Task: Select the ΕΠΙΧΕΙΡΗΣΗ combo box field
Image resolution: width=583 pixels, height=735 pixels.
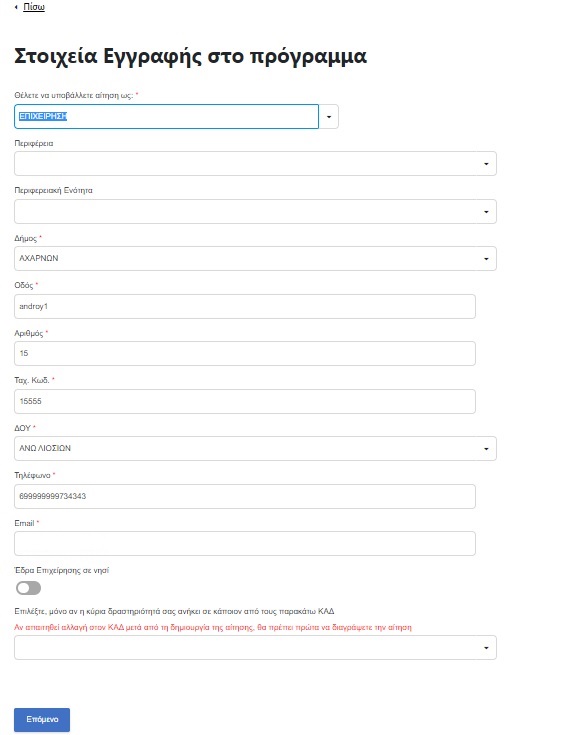Action: click(x=166, y=117)
